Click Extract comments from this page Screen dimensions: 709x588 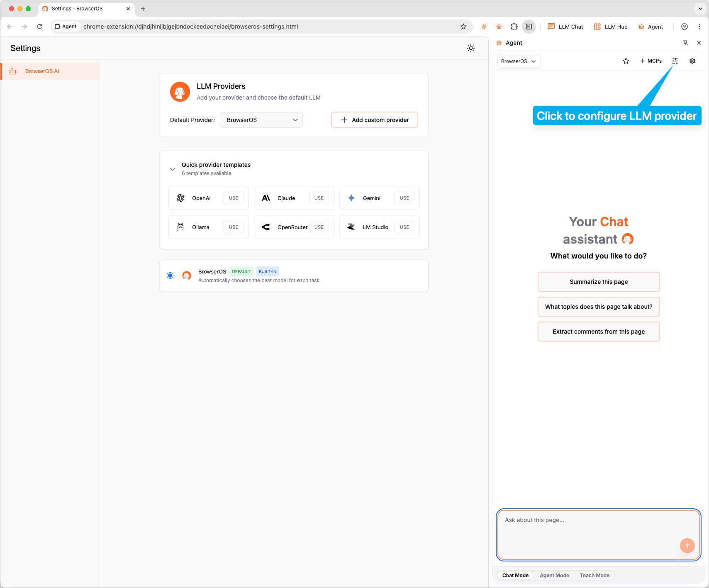coord(599,332)
